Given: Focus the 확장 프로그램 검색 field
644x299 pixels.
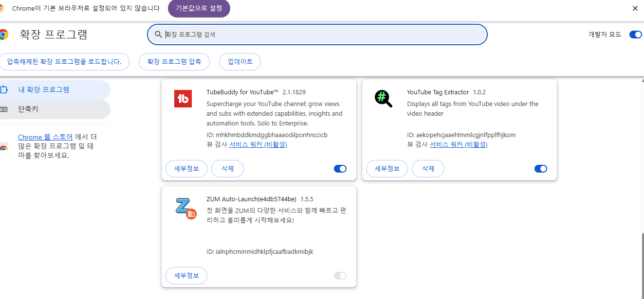Looking at the screenshot, I should click(x=317, y=35).
